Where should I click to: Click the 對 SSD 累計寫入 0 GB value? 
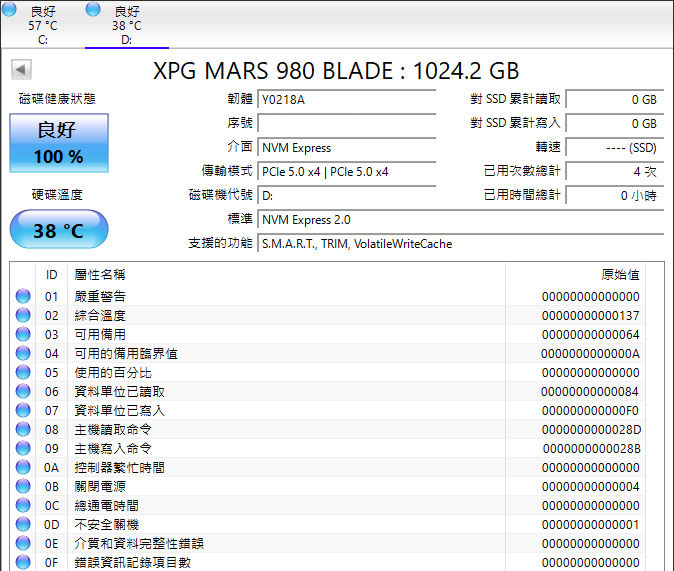point(615,123)
